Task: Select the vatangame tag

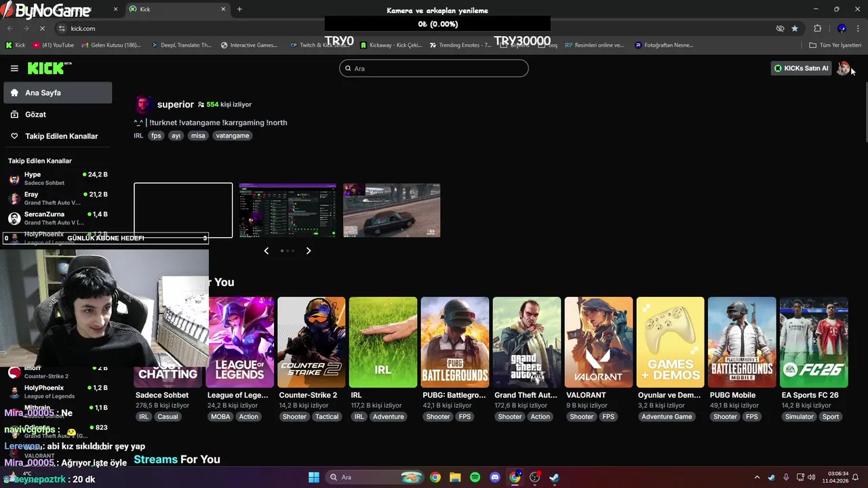Action: click(233, 136)
